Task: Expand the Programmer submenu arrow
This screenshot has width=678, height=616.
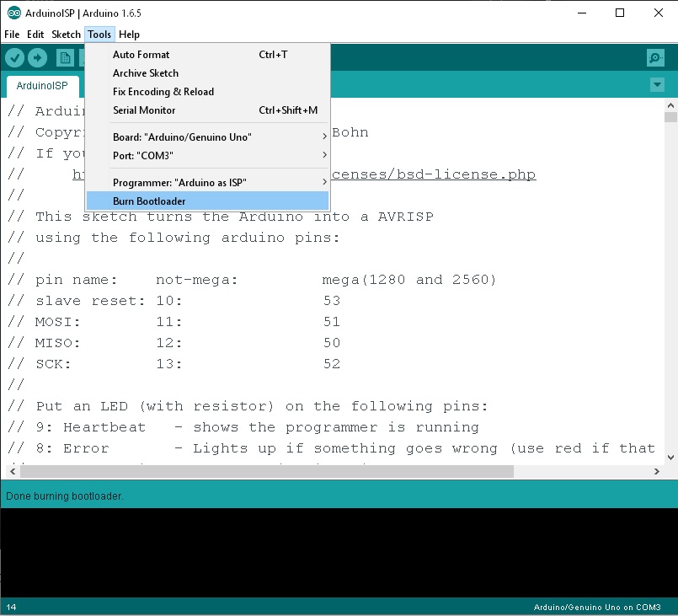Action: [x=324, y=182]
